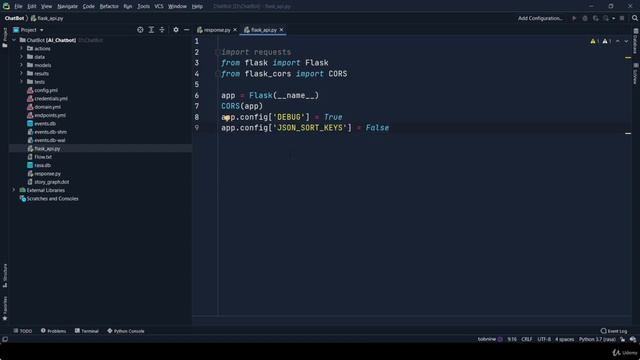Image resolution: width=640 pixels, height=360 pixels.
Task: Click the locate opened file target icon in Project panel
Action: click(x=140, y=30)
